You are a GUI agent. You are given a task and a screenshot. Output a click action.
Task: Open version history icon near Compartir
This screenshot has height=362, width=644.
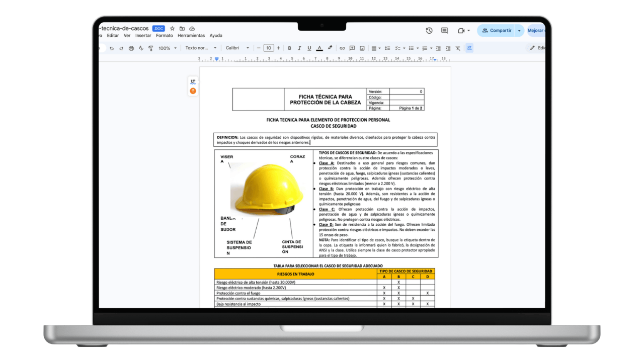[429, 30]
